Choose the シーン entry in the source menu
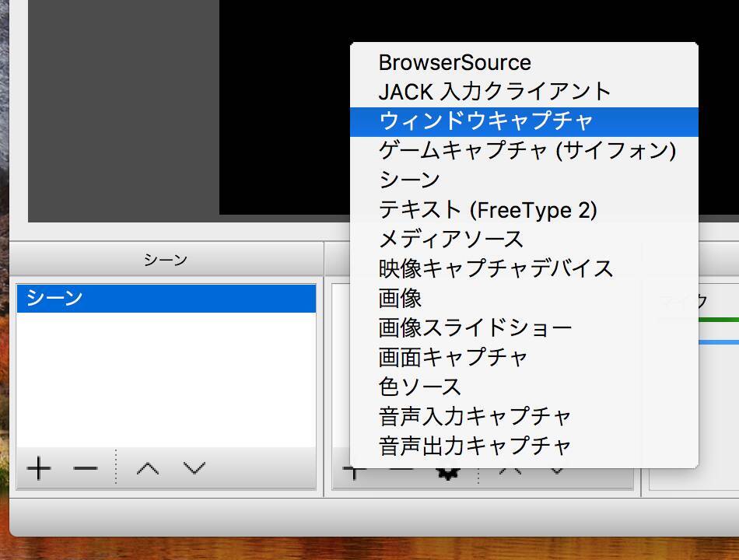This screenshot has height=560, width=739. (x=409, y=180)
